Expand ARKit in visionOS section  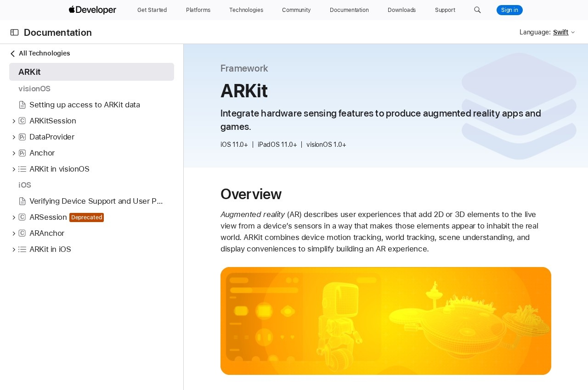[x=13, y=169]
